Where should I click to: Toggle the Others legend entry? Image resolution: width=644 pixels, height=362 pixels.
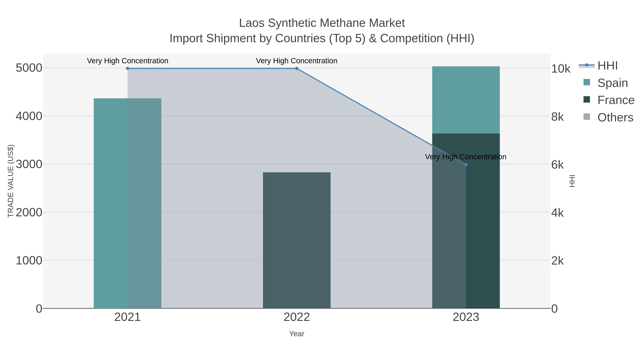[608, 117]
